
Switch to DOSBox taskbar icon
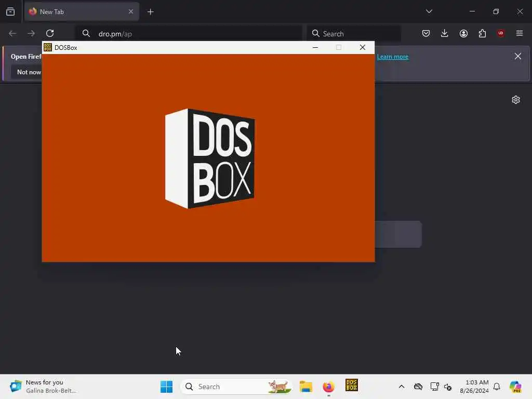(x=352, y=386)
